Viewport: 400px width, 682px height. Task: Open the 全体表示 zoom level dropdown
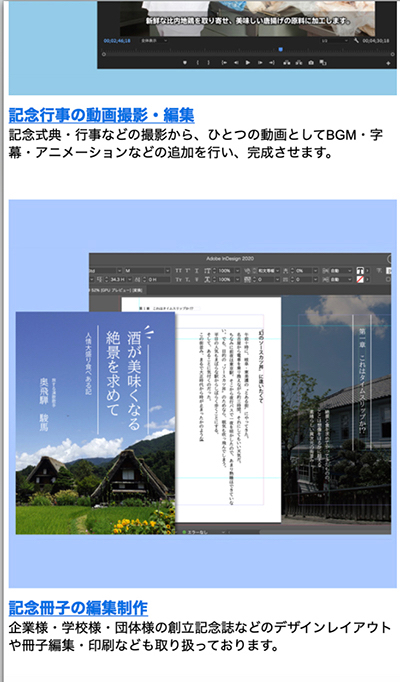tap(154, 40)
